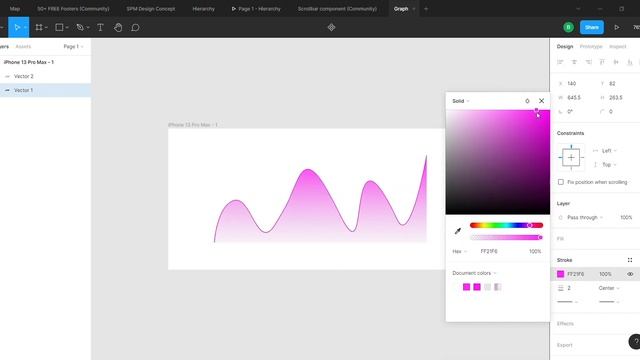Select the Comment tool

135,27
